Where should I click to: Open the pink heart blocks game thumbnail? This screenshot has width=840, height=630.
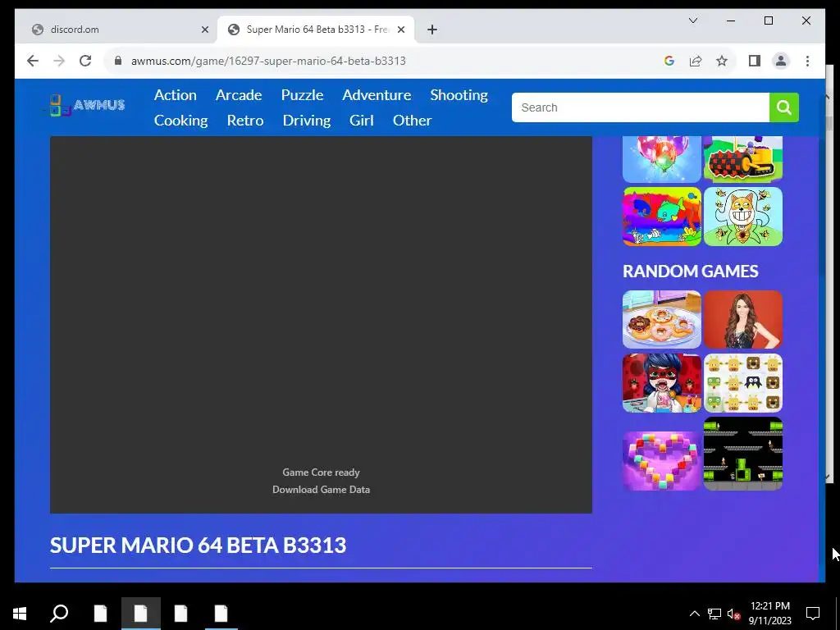point(662,461)
